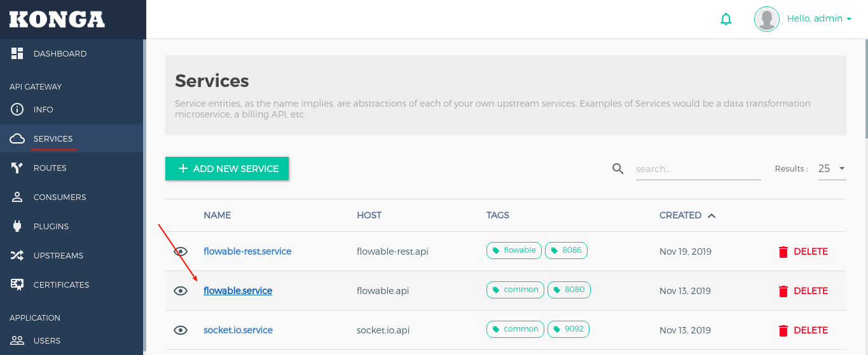This screenshot has width=868, height=355.
Task: Click the 9092 tag on socket.io.service
Action: (x=568, y=330)
